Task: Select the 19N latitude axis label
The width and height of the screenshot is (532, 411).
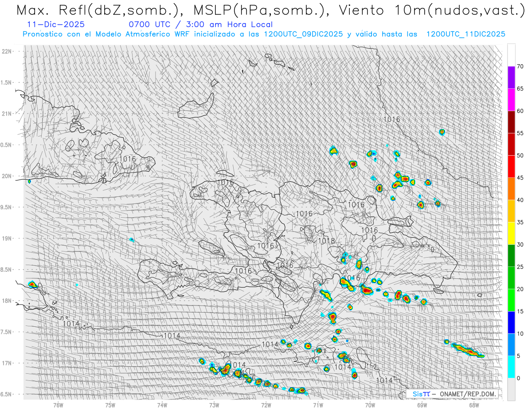Action: [7, 238]
